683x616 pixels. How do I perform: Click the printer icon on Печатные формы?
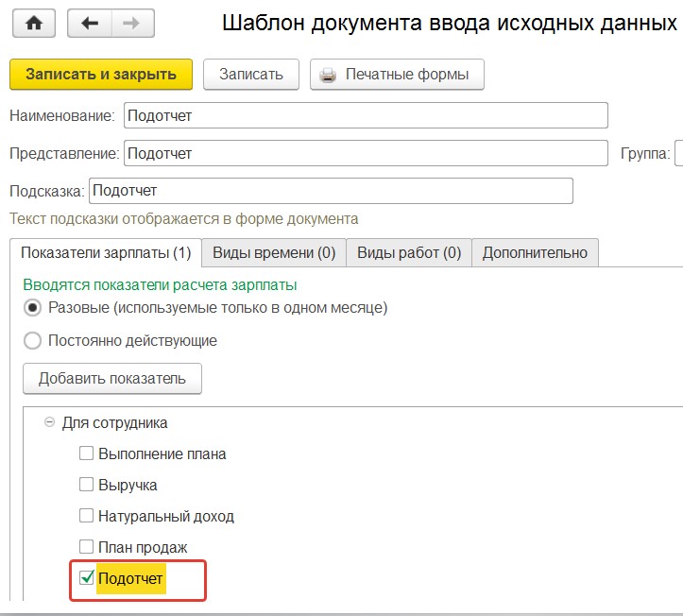(328, 75)
